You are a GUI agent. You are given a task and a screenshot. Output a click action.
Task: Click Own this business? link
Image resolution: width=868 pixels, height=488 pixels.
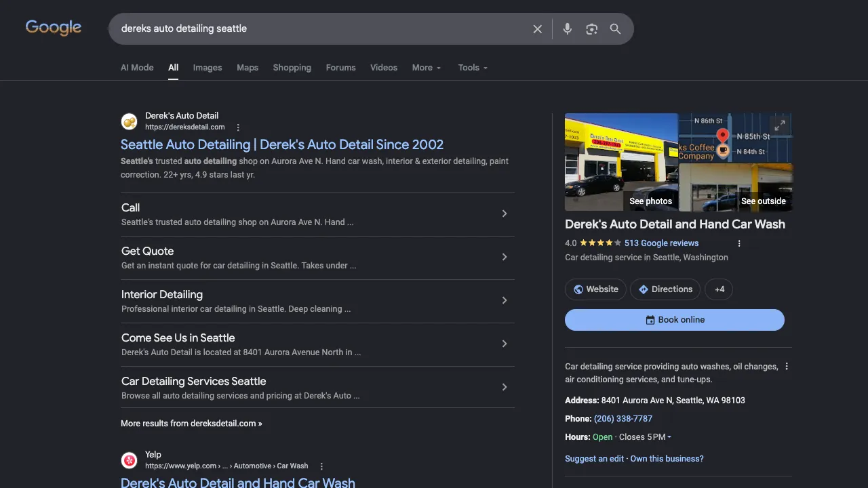[667, 459]
